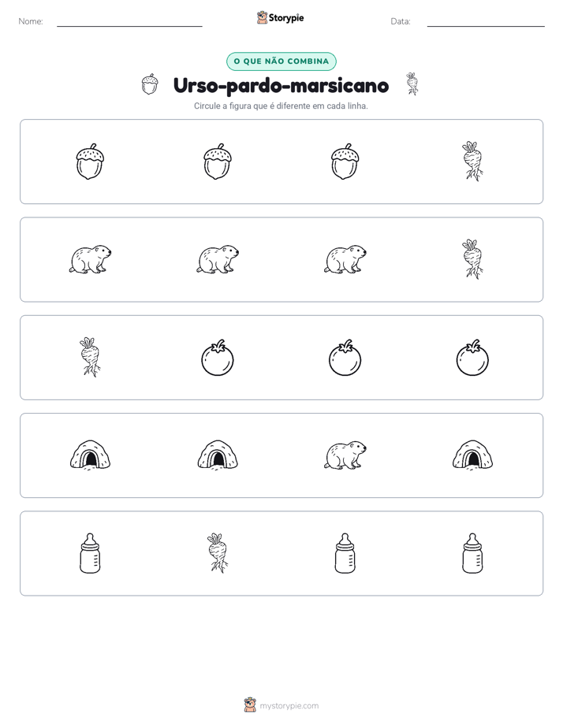Screen dimensions: 563x728
Task: Click the Urso-pardo-marsicano heading
Action: (x=281, y=85)
